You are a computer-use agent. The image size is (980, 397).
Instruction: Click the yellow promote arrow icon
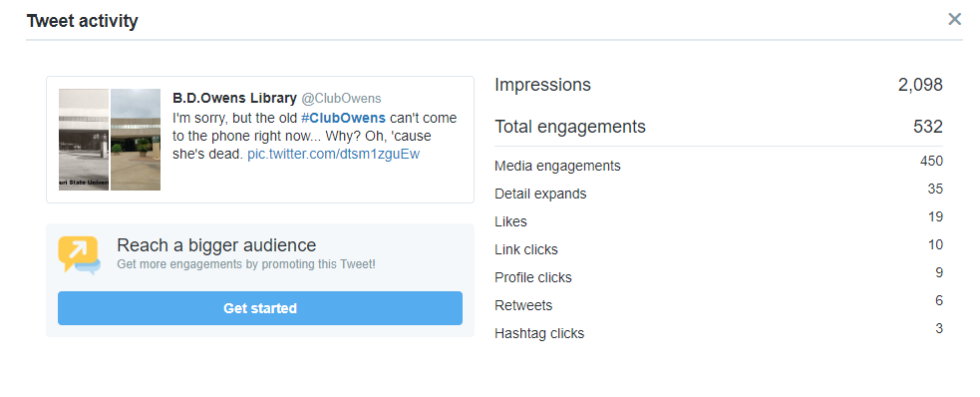click(x=79, y=255)
